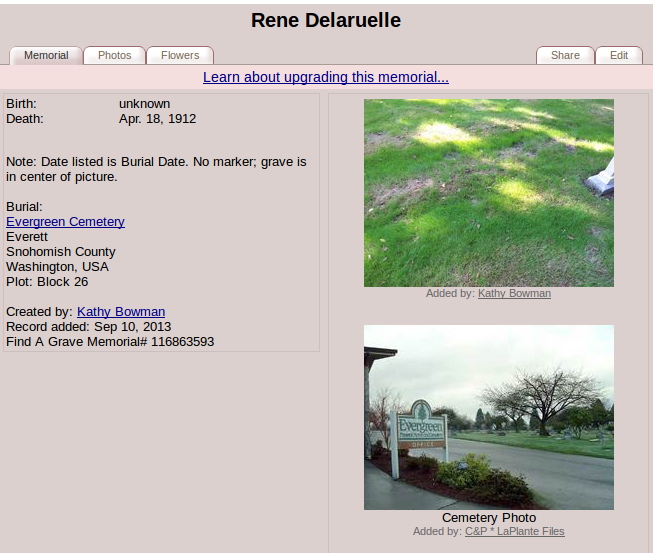Click the 'Plot: Block 26' text
Viewport: 656px width, 553px height.
[47, 282]
